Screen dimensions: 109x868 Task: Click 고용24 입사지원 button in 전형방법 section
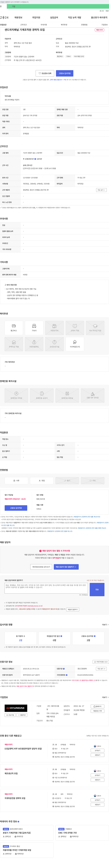click(16, 508)
